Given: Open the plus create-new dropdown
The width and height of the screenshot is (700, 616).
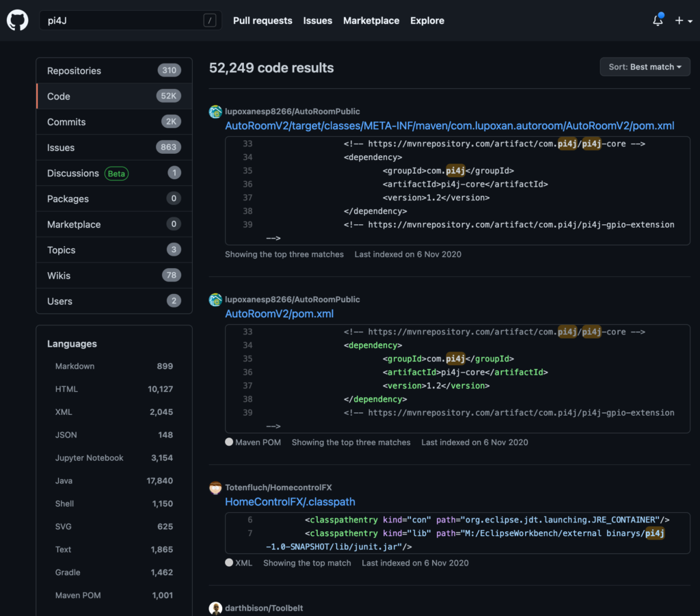Looking at the screenshot, I should (x=683, y=21).
